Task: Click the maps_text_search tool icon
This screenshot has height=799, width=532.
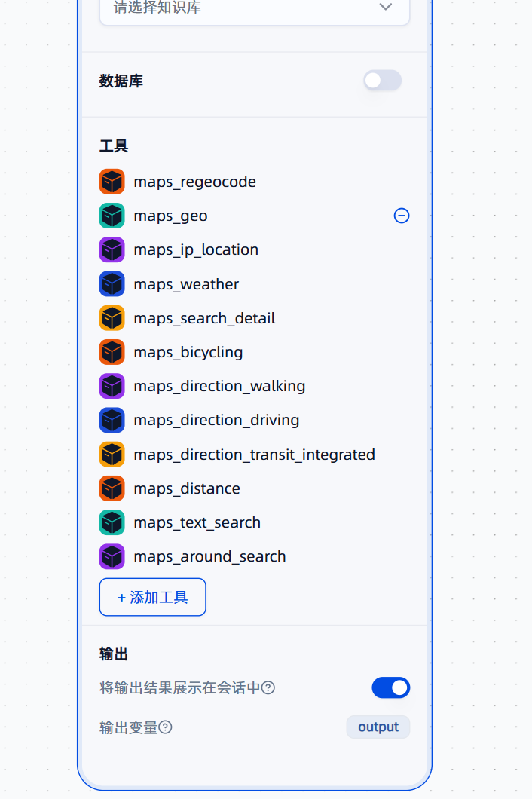Action: [x=112, y=523]
